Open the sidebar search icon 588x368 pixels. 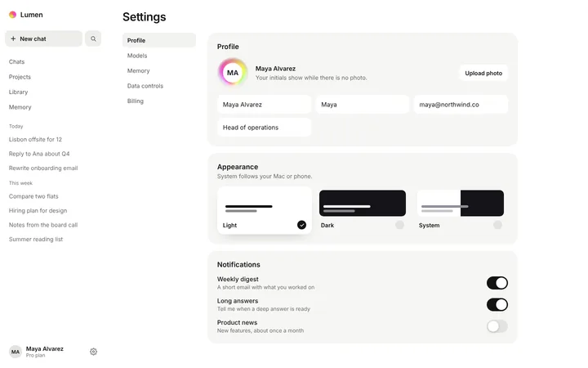coord(93,38)
